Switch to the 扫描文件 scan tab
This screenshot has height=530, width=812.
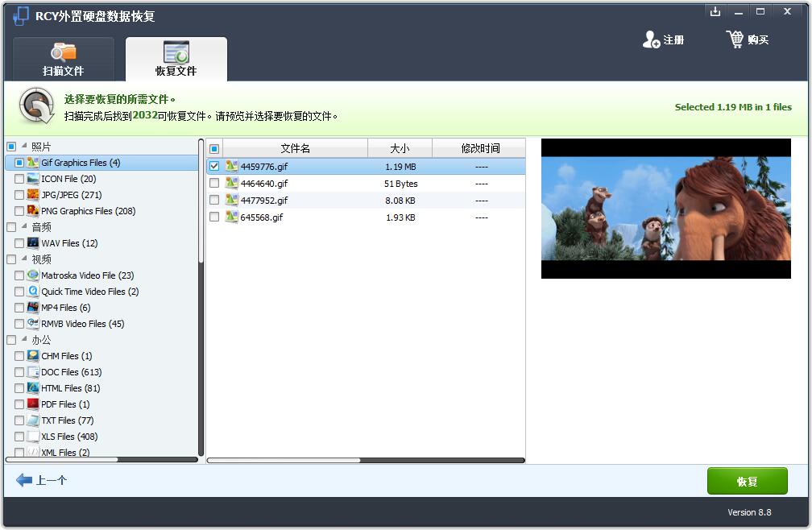tap(63, 60)
